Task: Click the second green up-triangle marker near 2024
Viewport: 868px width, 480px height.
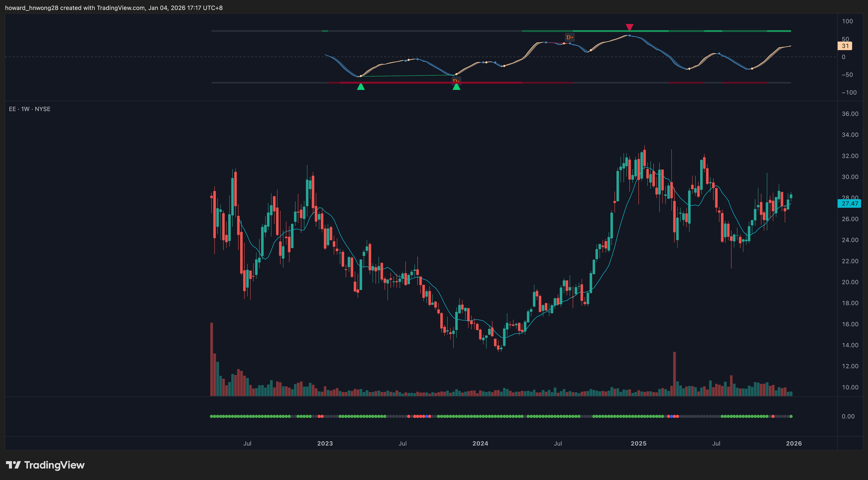Action: pos(456,87)
